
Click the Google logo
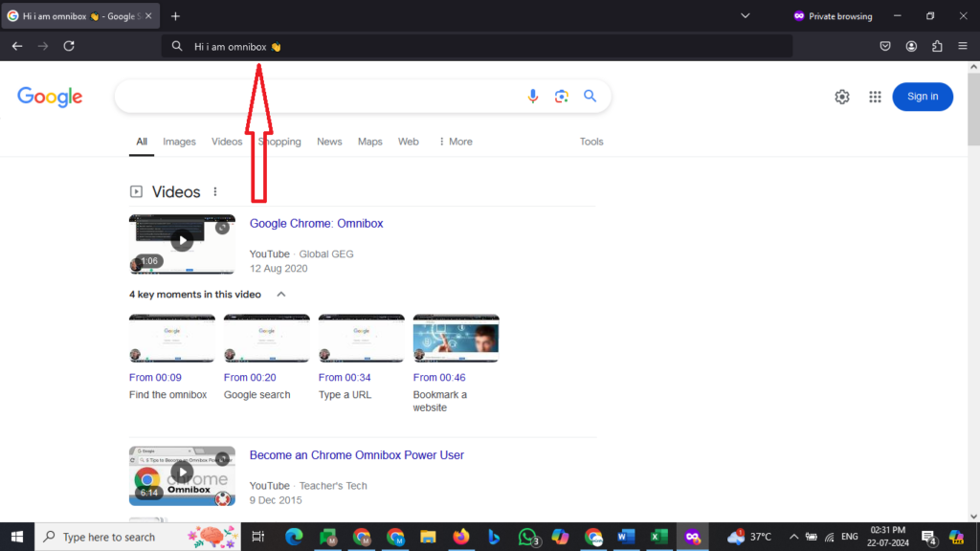coord(50,97)
